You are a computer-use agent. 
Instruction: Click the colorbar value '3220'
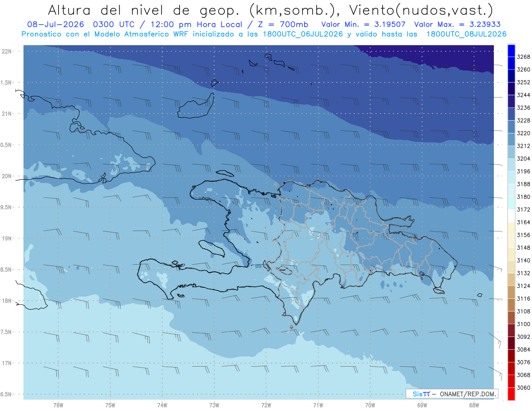(524, 133)
